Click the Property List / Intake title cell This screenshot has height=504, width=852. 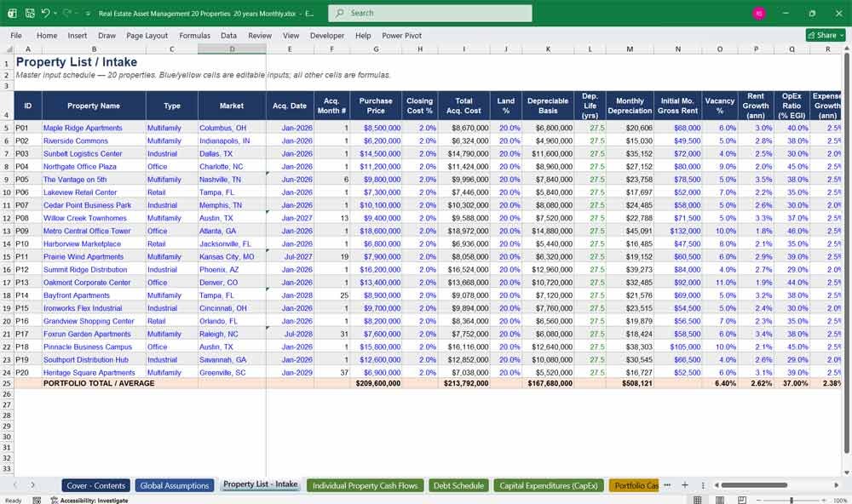point(77,62)
